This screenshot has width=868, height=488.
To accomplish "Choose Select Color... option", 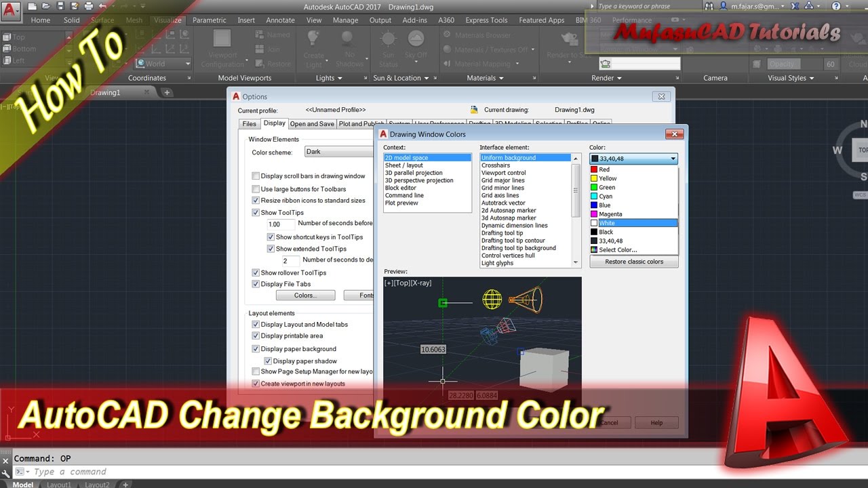I will (634, 250).
